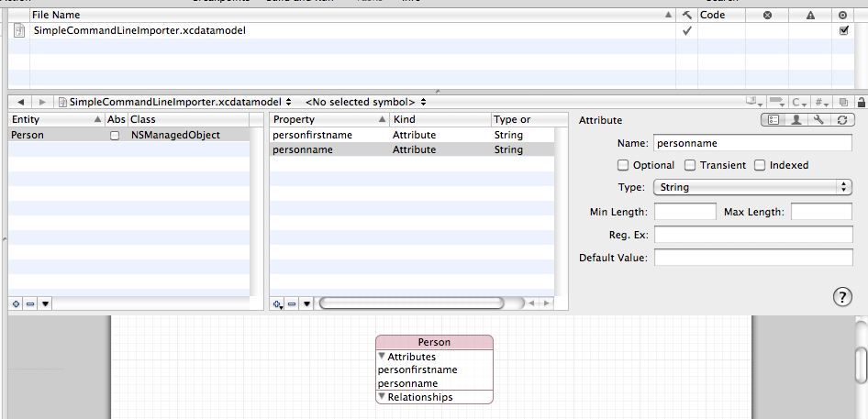The image size is (868, 419).
Task: Open the No selected symbol popup
Action: pos(365,102)
